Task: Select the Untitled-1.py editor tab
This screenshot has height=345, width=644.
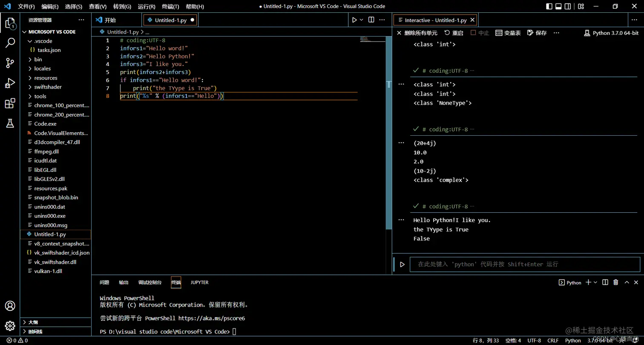Action: (x=170, y=20)
